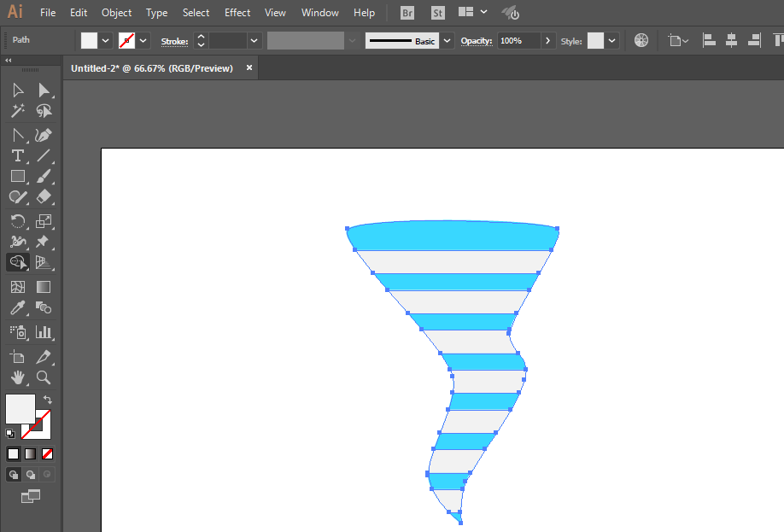Click the control bar fill swatch

(x=89, y=41)
